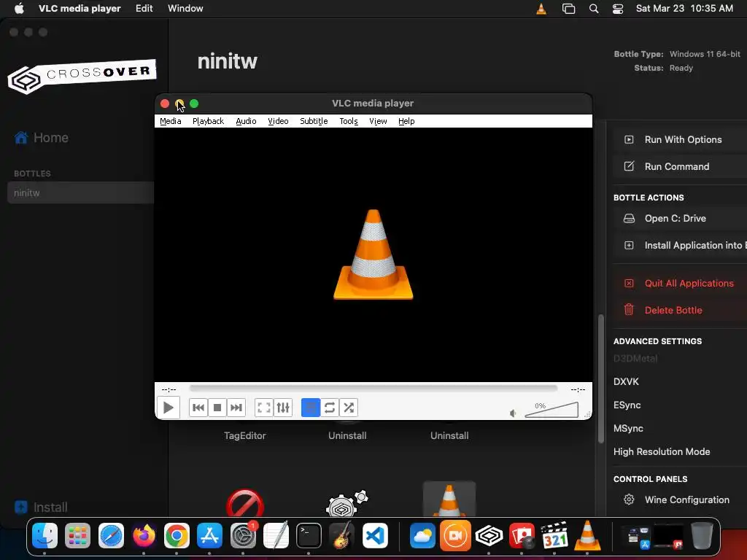747x560 pixels.
Task: Open the TagEditor application label
Action: click(245, 435)
